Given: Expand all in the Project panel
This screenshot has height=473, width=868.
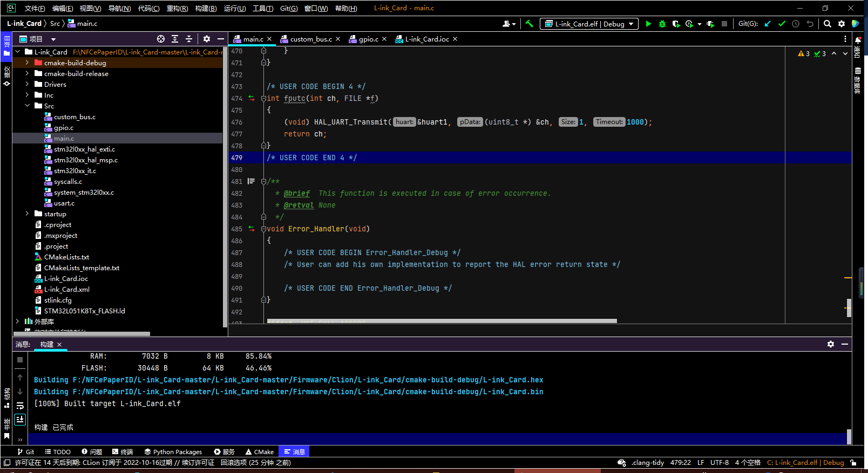Looking at the screenshot, I should click(175, 39).
